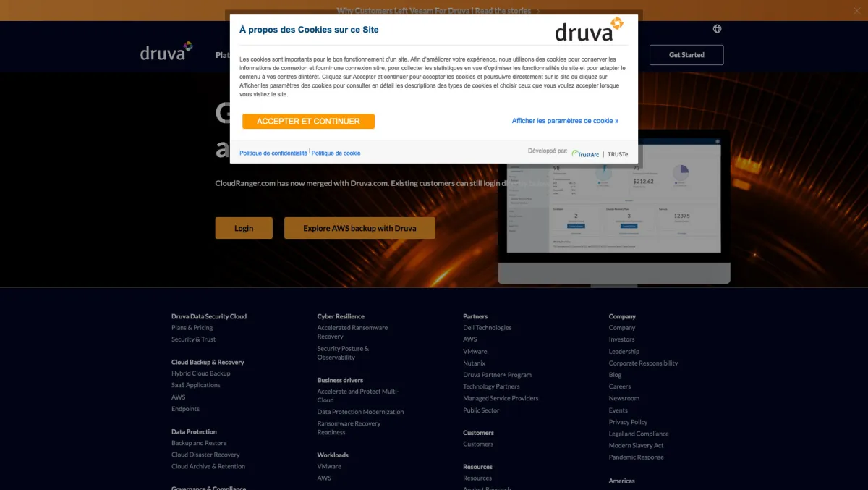Click Cloud Backup & Recovery heading
The width and height of the screenshot is (868, 490).
(208, 362)
